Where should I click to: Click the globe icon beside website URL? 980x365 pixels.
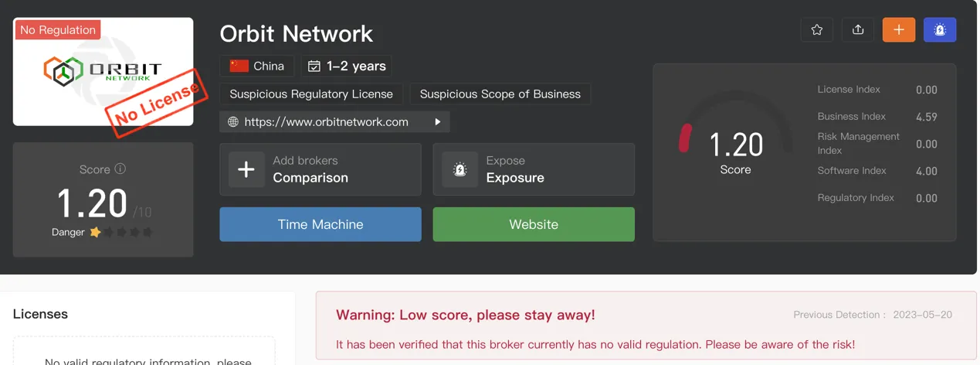[x=233, y=121]
